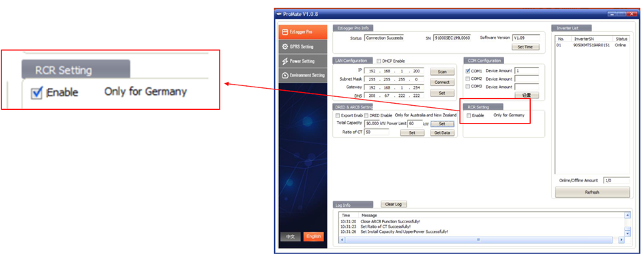The width and height of the screenshot is (644, 258).
Task: Click the Scan button
Action: tap(442, 72)
